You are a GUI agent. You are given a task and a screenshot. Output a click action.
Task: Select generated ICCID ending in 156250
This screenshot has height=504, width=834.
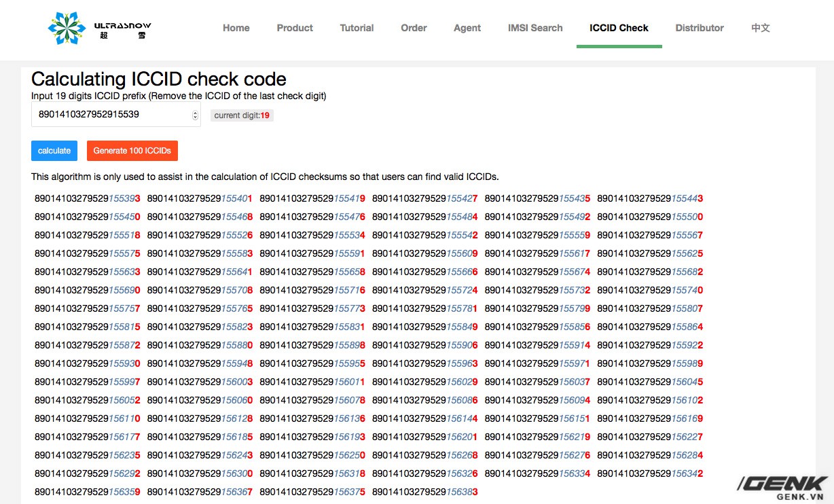tap(312, 456)
